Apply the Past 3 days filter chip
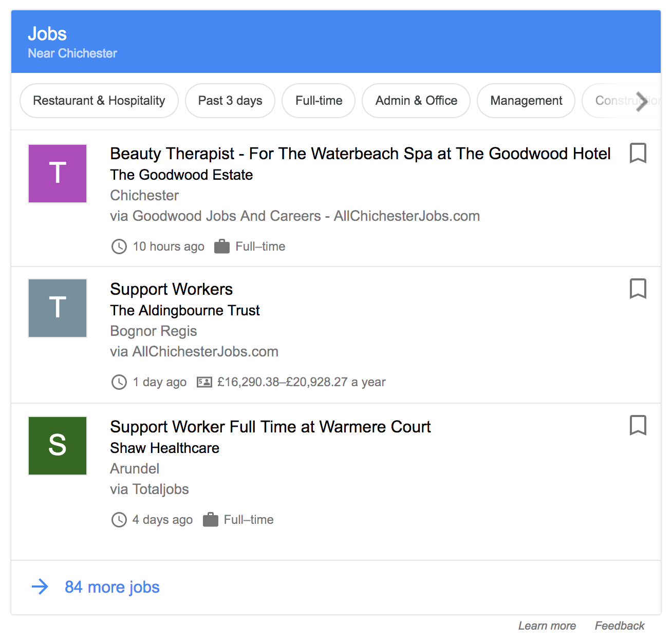This screenshot has height=643, width=672. pos(230,101)
